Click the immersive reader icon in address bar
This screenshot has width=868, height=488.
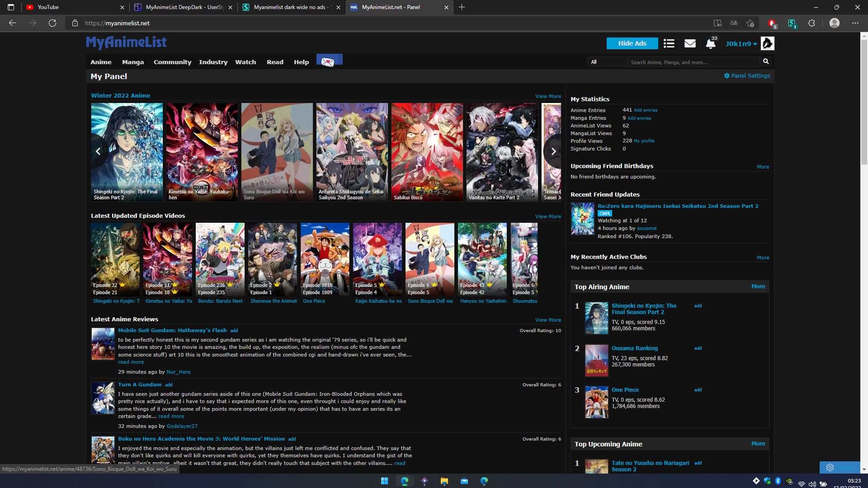[x=717, y=23]
